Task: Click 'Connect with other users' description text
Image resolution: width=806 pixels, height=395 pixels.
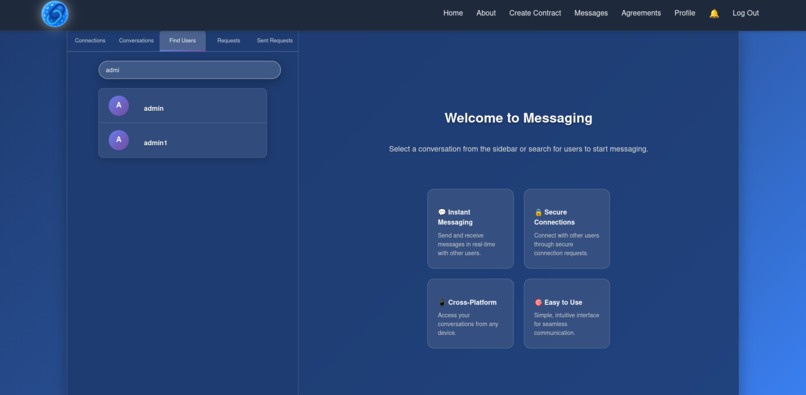Action: coord(566,244)
